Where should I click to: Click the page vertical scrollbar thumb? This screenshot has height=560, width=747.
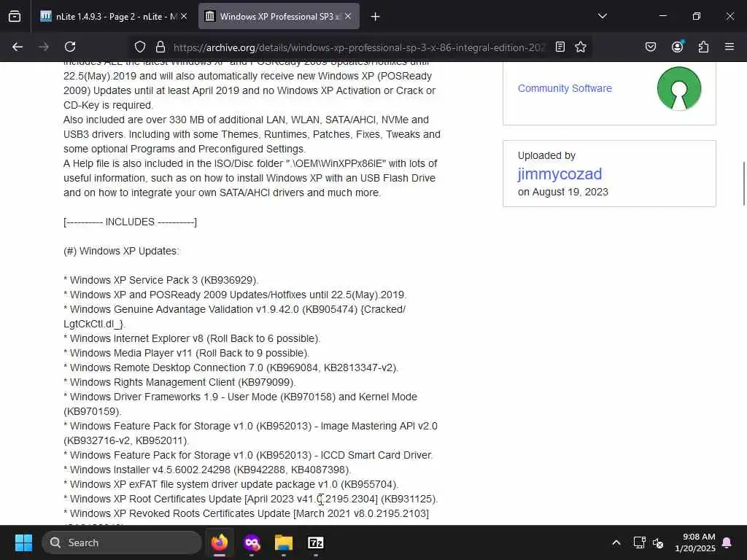coord(744,183)
